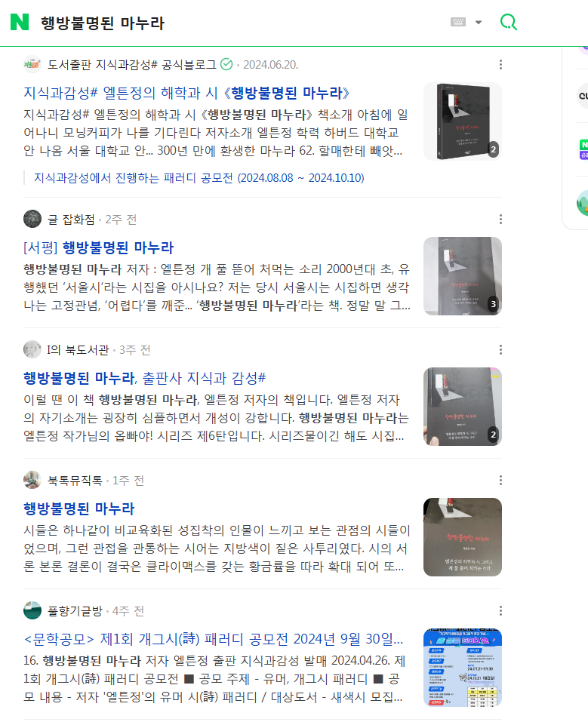Open more options for 글 잡화점 post
Screen dimensions: 588x722
[x=500, y=220]
